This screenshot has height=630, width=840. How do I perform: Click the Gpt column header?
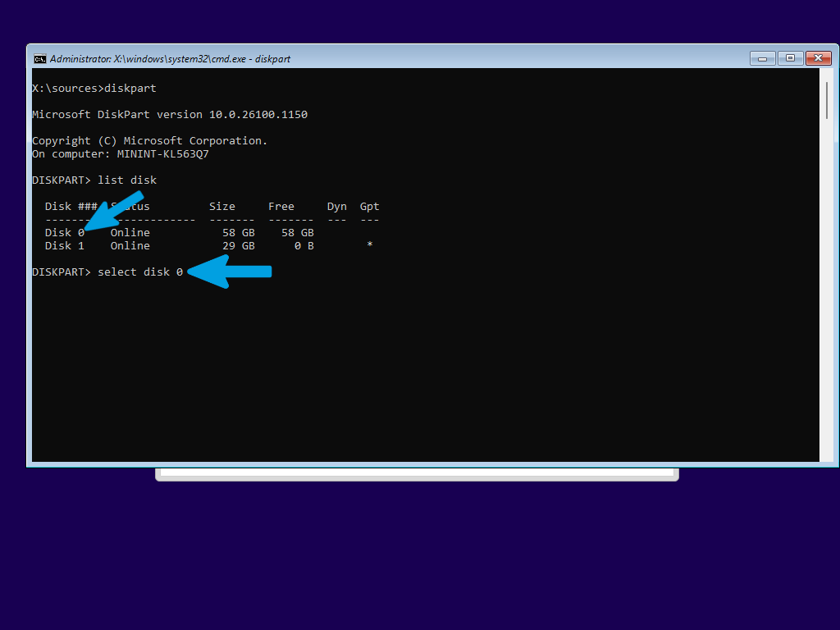tap(370, 207)
